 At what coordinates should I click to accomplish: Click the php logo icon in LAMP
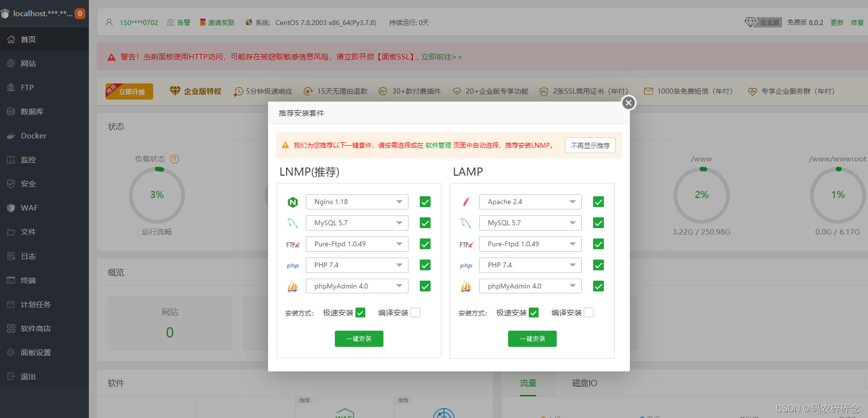(x=466, y=265)
